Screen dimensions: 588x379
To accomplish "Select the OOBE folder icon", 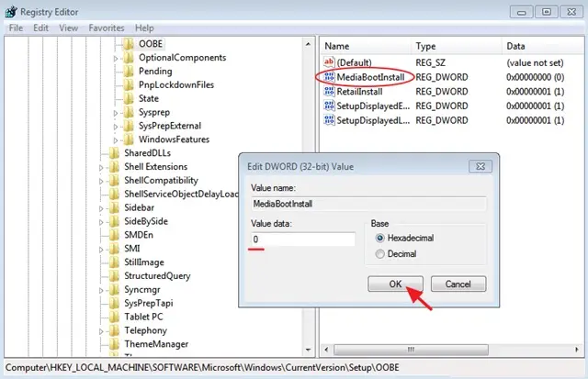I will (x=129, y=44).
